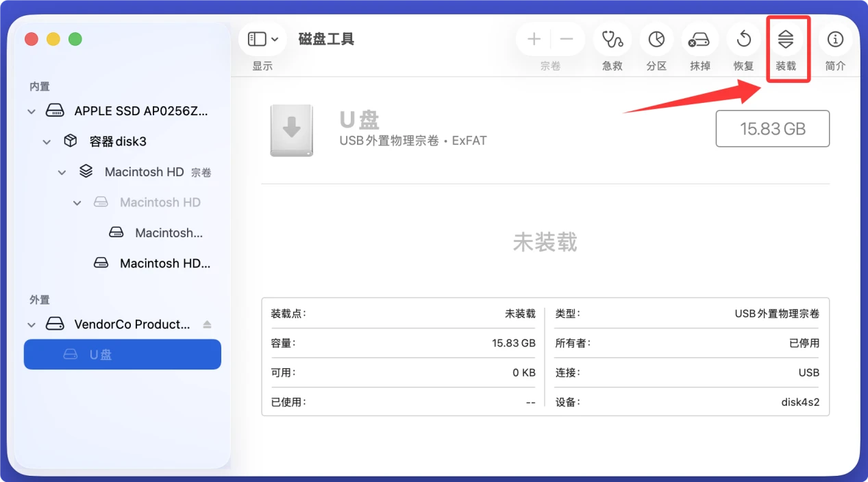Click the 抹掉 (Erase) icon
868x482 pixels.
(x=699, y=39)
